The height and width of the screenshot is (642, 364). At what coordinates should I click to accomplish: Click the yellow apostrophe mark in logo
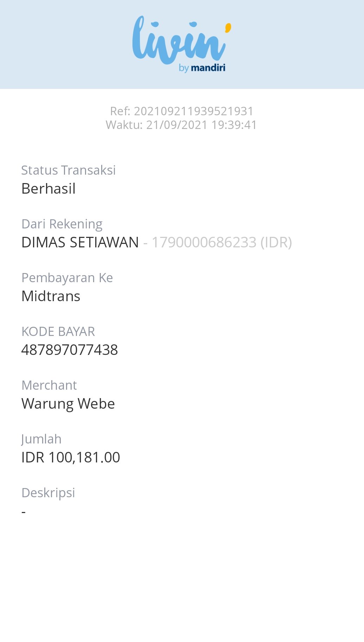click(228, 28)
